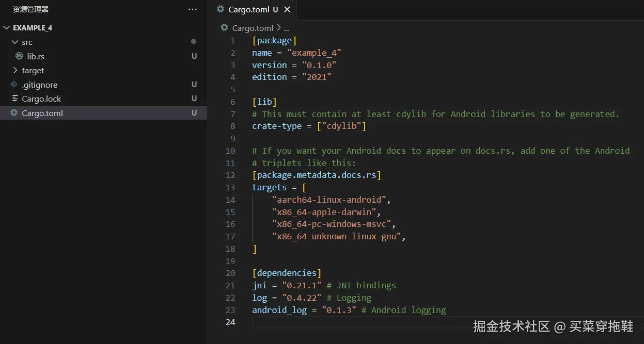The image size is (644, 344).
Task: Open the .gitignore file
Action: [x=40, y=85]
